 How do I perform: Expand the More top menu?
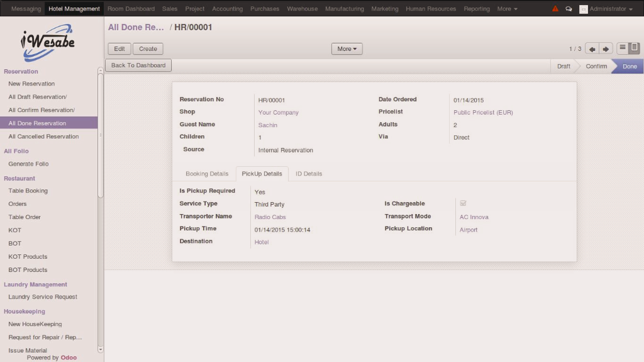click(x=507, y=9)
